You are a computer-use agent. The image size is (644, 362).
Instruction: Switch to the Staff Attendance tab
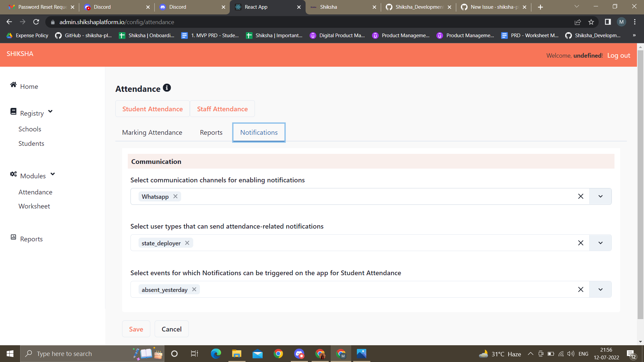click(x=222, y=109)
